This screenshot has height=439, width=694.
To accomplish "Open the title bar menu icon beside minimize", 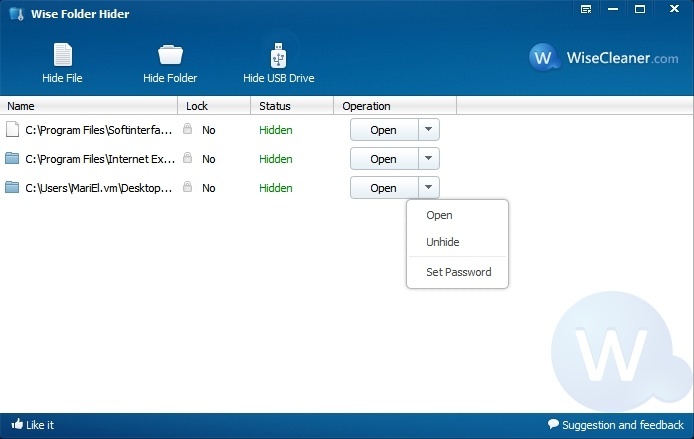I will point(586,9).
